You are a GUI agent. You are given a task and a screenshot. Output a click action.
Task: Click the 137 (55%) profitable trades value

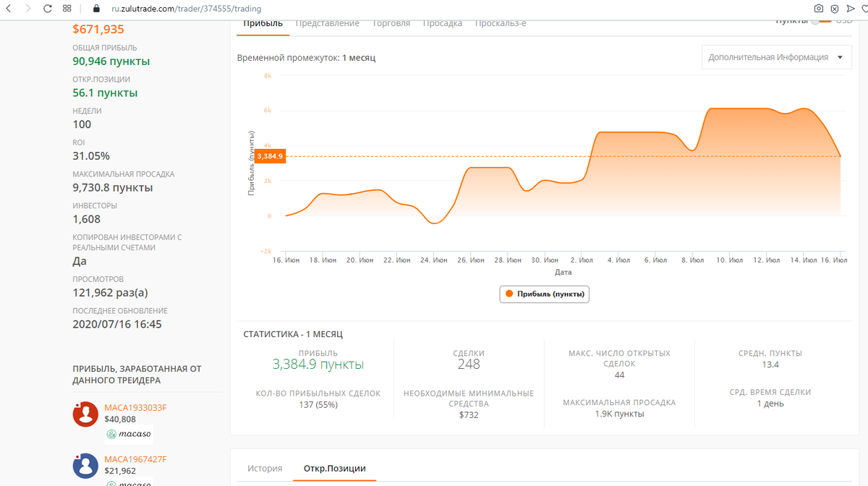pyautogui.click(x=318, y=404)
